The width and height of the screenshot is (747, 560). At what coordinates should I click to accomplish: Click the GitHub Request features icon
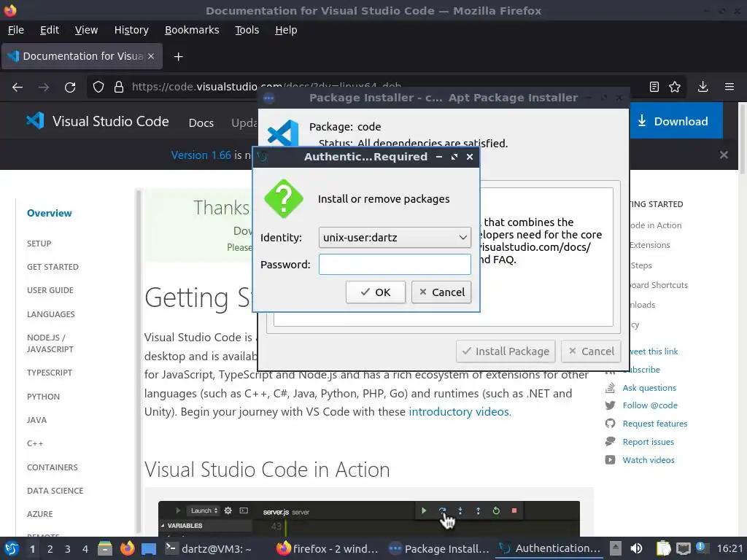click(x=610, y=424)
